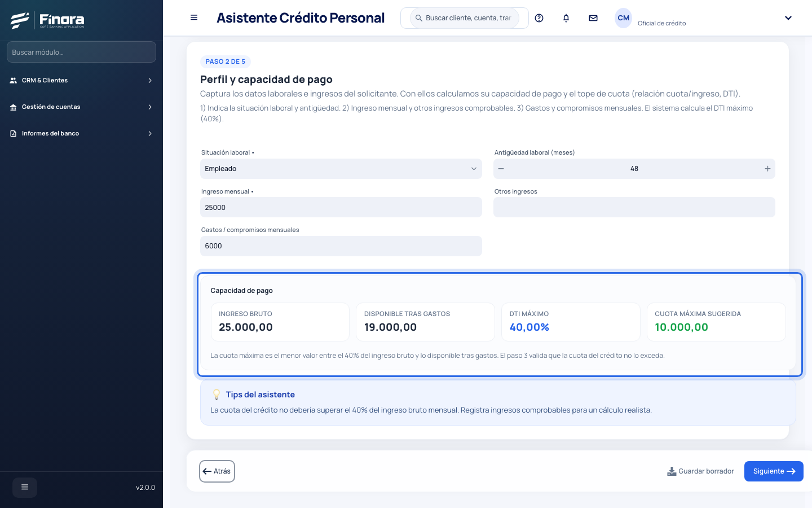
Task: Decrease Antigüedad laboral with minus button
Action: click(x=501, y=169)
